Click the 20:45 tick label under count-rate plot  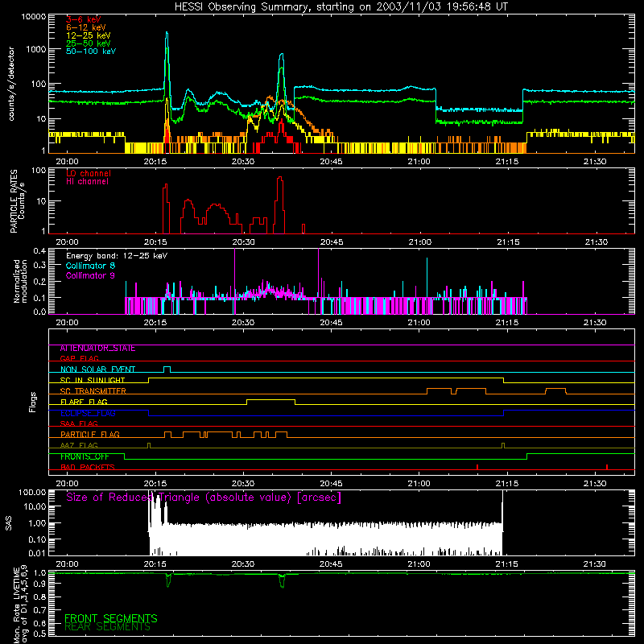pos(331,162)
